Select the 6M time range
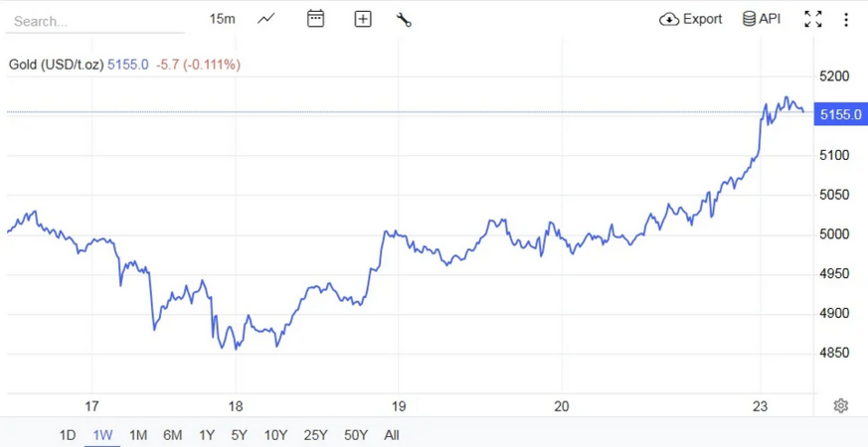This screenshot has width=868, height=447. tap(172, 435)
